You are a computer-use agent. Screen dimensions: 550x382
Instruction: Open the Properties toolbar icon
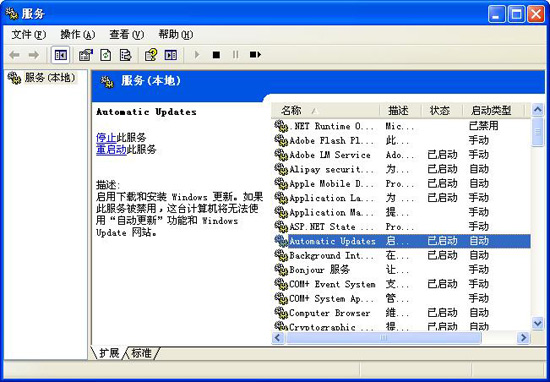86,55
